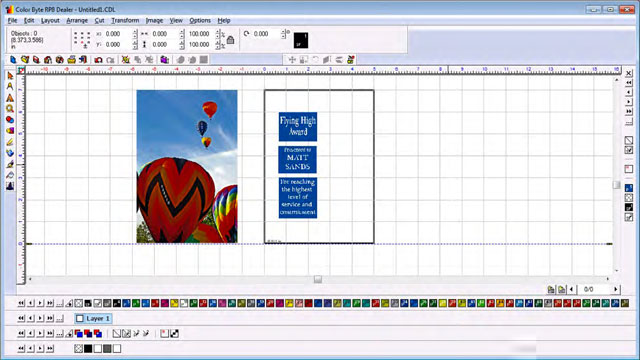Click the ruler origin corner icon

click(x=21, y=71)
